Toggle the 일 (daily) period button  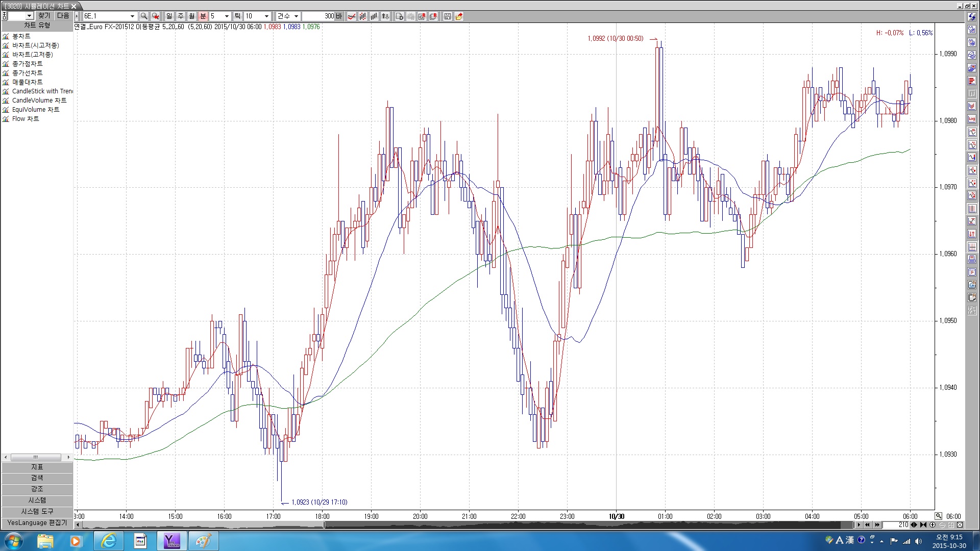pos(169,16)
